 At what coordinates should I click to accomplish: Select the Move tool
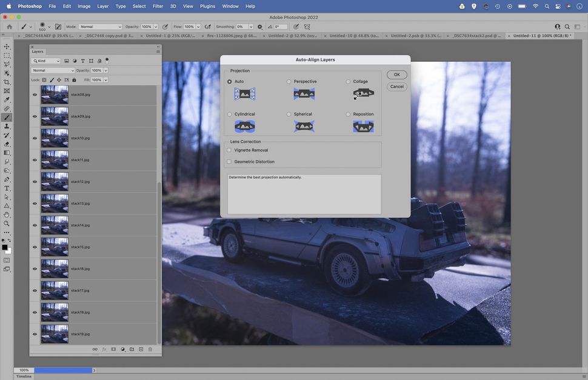pyautogui.click(x=7, y=47)
